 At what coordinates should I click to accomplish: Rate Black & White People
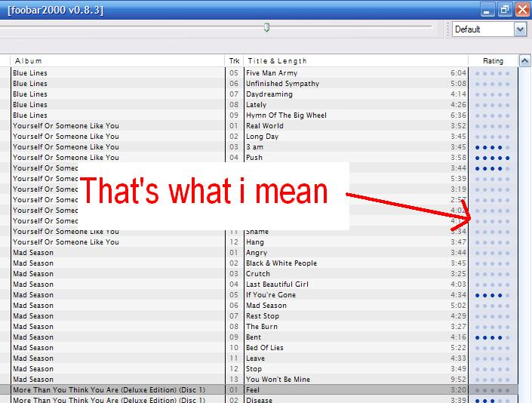tap(493, 263)
